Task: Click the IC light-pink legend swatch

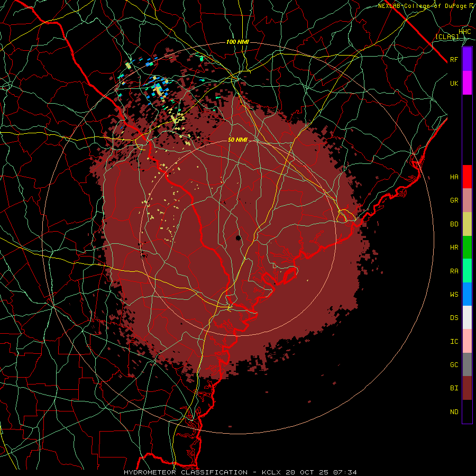Action: tap(467, 341)
